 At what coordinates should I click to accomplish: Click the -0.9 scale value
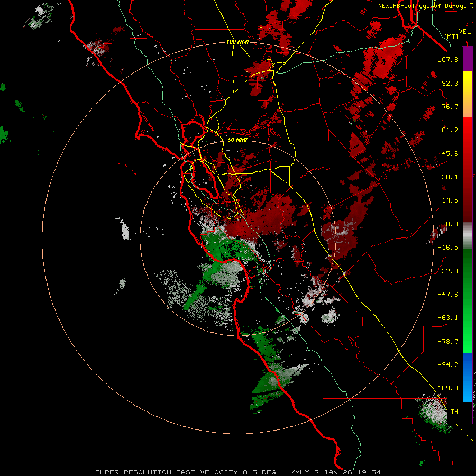point(450,224)
